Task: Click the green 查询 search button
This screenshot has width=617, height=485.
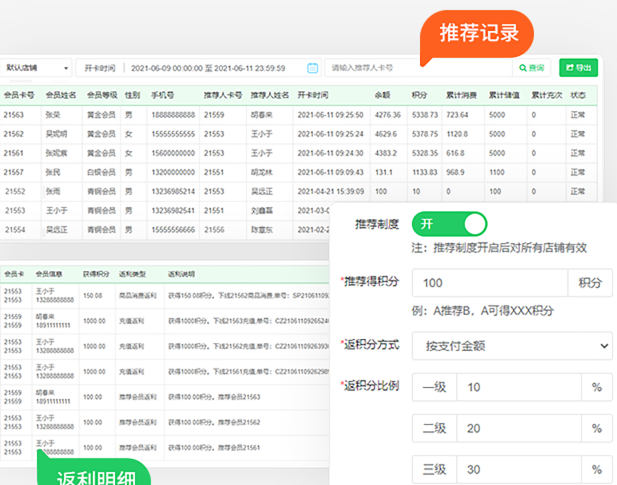Action: point(531,68)
